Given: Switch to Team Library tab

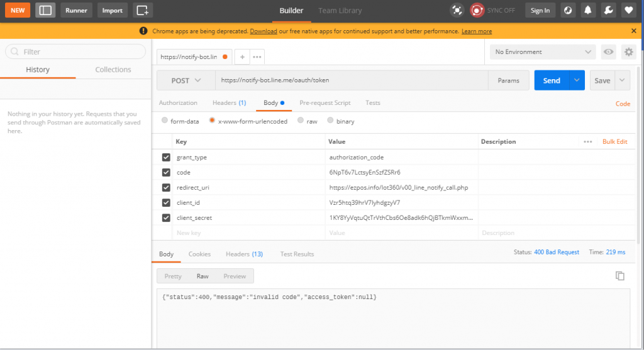Looking at the screenshot, I should (340, 11).
